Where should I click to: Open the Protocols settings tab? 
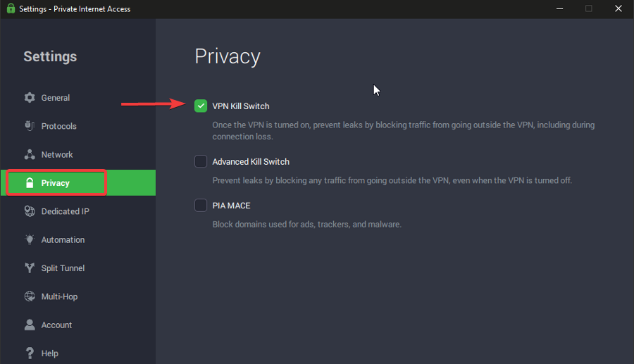[x=59, y=126]
